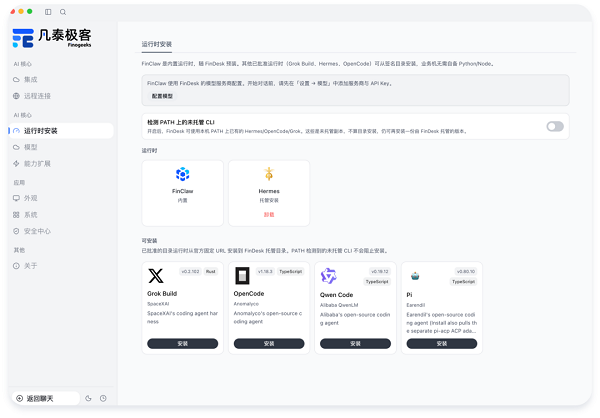Click the Grok Build version badge
The width and height of the screenshot is (600, 418).
click(x=190, y=271)
